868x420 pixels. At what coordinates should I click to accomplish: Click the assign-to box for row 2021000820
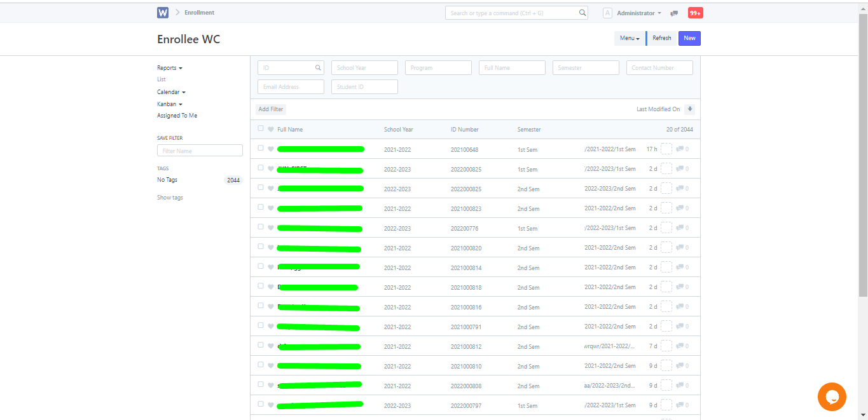click(x=666, y=248)
